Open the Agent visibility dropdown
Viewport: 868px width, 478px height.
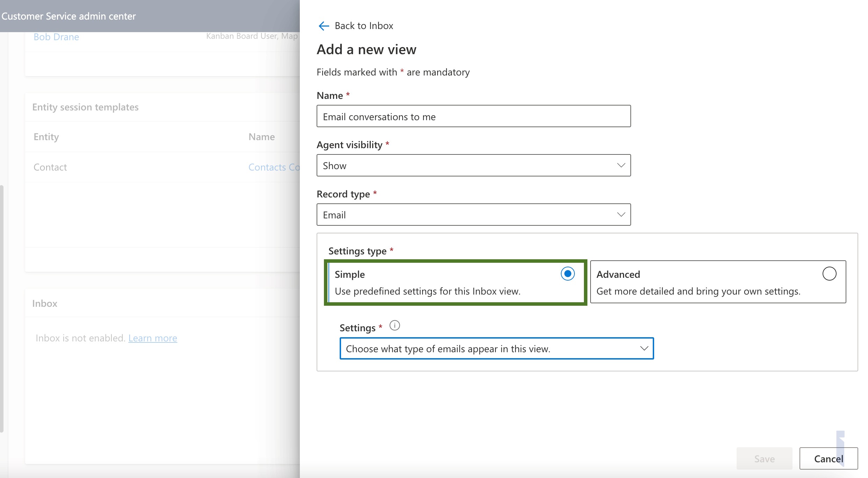(x=473, y=165)
